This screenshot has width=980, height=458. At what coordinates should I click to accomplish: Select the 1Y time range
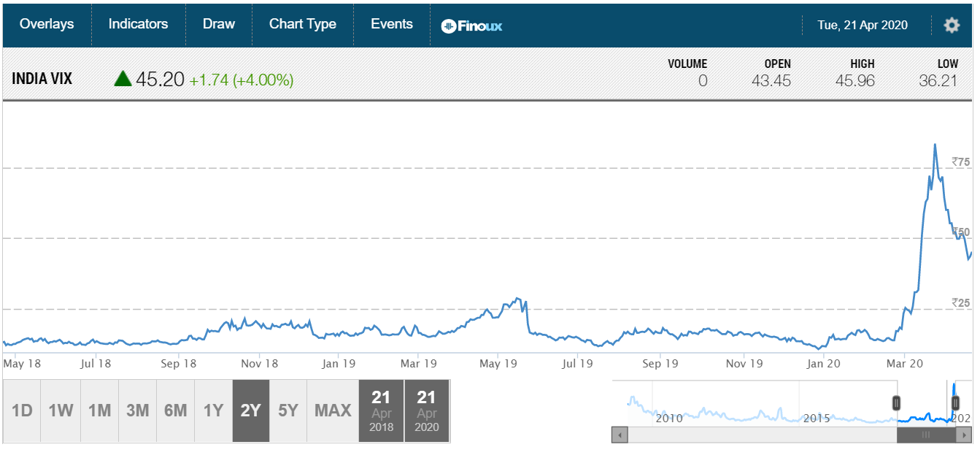point(213,411)
